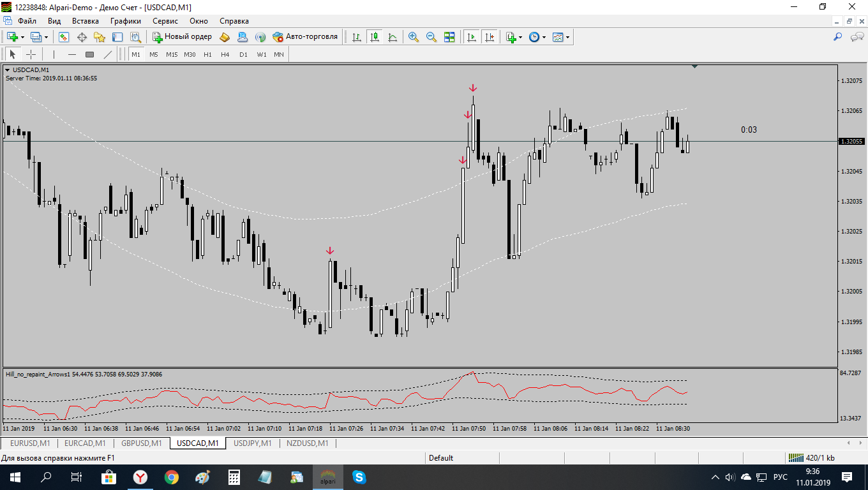Click the Zoom Out magnifier icon
Screen dimensions: 868x490
[x=431, y=37]
